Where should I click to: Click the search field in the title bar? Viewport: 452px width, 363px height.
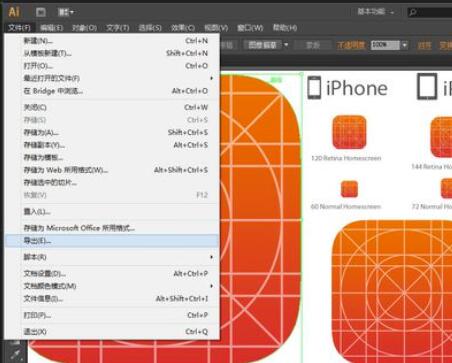[x=430, y=13]
